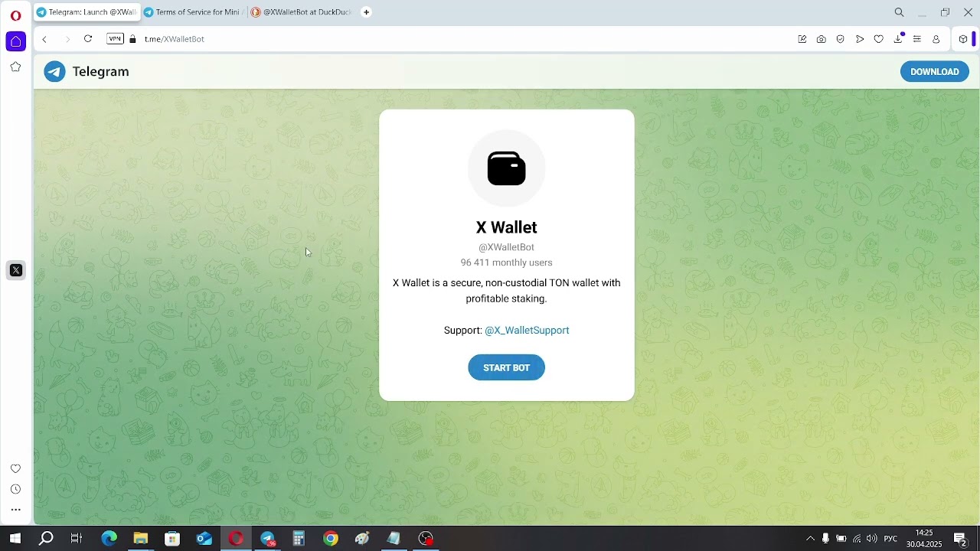Open the Windows Start menu

click(15, 539)
